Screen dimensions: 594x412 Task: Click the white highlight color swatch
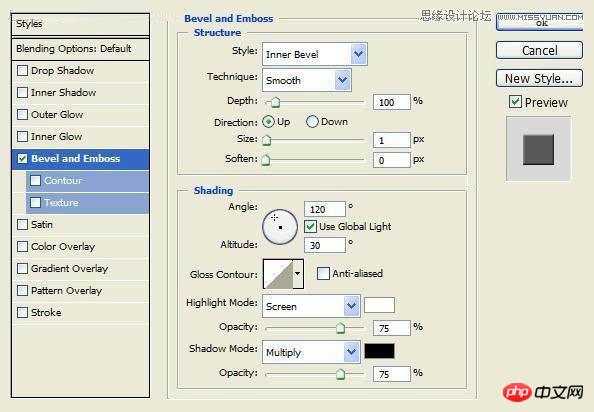pos(379,305)
